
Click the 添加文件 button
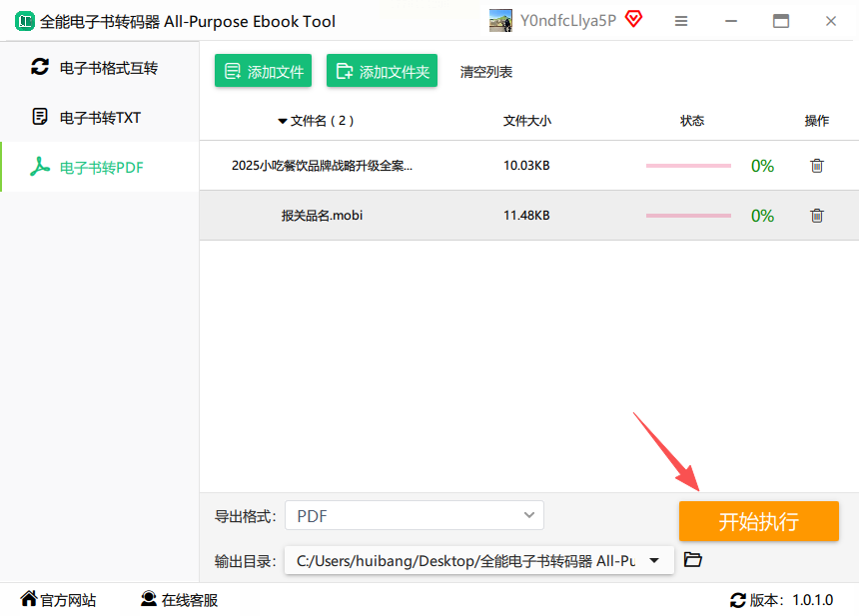(x=263, y=71)
